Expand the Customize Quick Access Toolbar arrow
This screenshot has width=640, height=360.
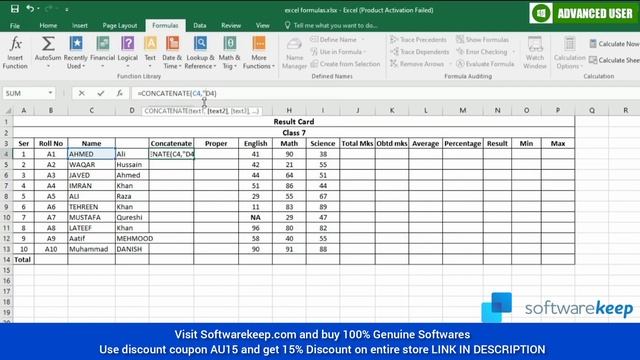click(x=67, y=9)
